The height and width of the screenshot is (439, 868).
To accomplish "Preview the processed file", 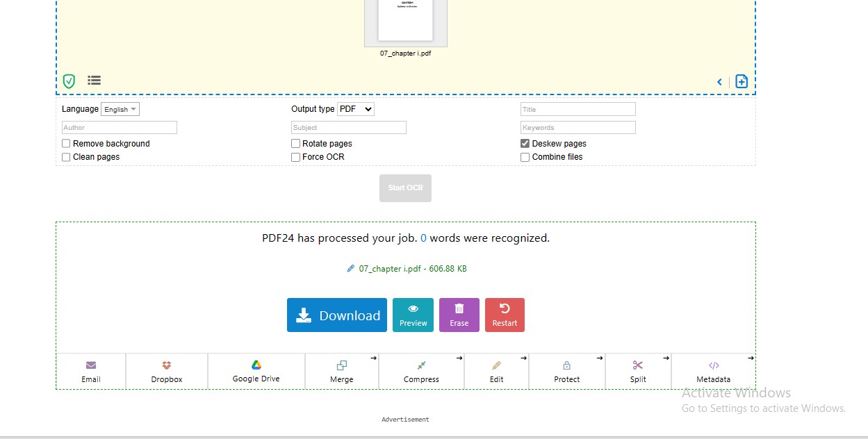I will point(413,315).
